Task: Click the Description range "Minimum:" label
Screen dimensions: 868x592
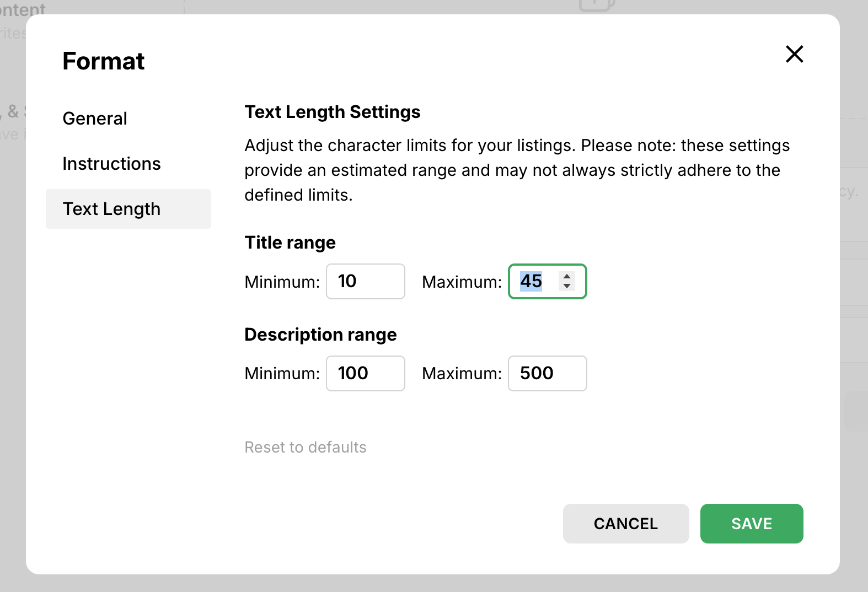Action: click(282, 374)
